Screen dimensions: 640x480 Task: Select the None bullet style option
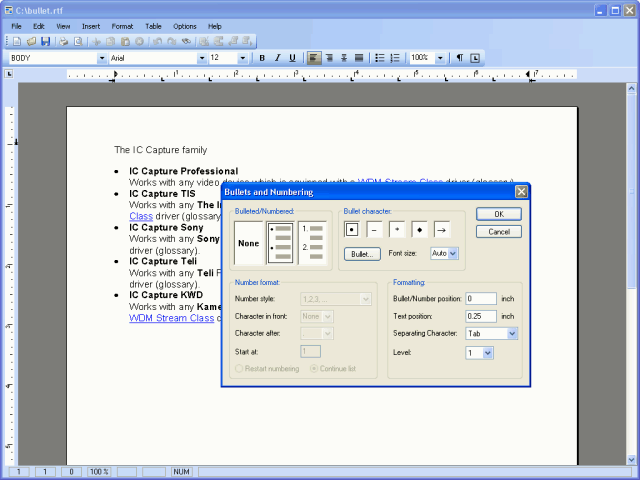[x=248, y=243]
